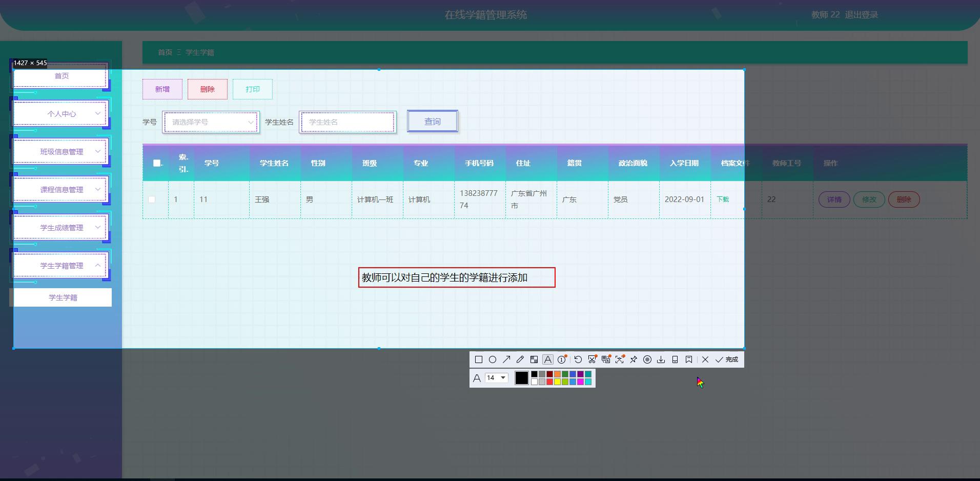Screen dimensions: 980x481
Task: Pick the magenta color swatch
Action: tap(580, 382)
